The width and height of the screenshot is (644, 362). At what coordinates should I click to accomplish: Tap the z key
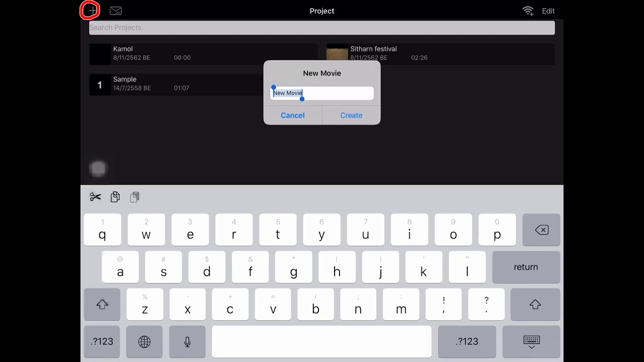(145, 304)
